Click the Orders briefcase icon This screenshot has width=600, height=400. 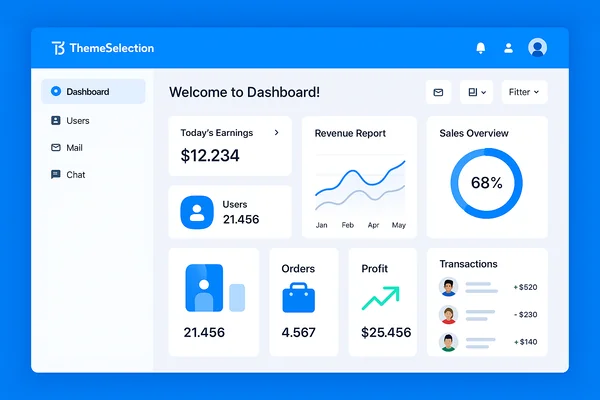click(298, 297)
